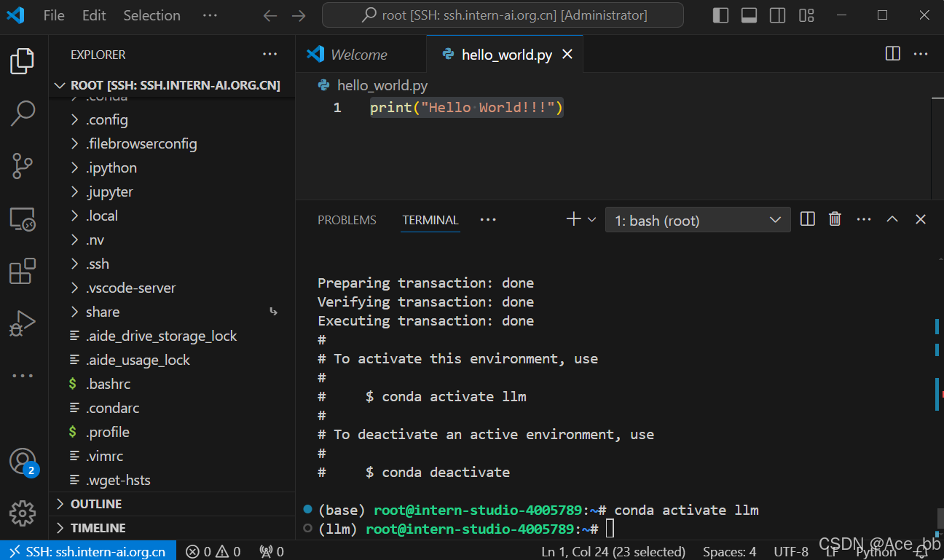Open the Explorer view in activity bar
This screenshot has height=560, width=944.
point(23,61)
